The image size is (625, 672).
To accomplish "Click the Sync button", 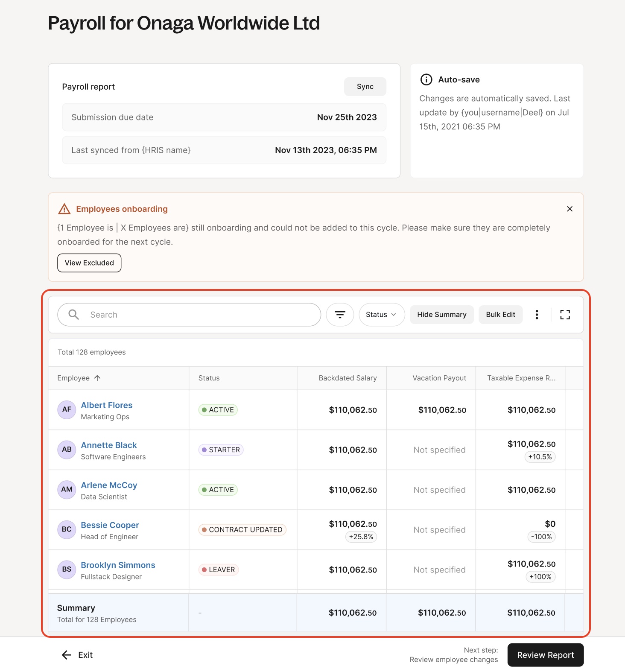I will click(365, 87).
